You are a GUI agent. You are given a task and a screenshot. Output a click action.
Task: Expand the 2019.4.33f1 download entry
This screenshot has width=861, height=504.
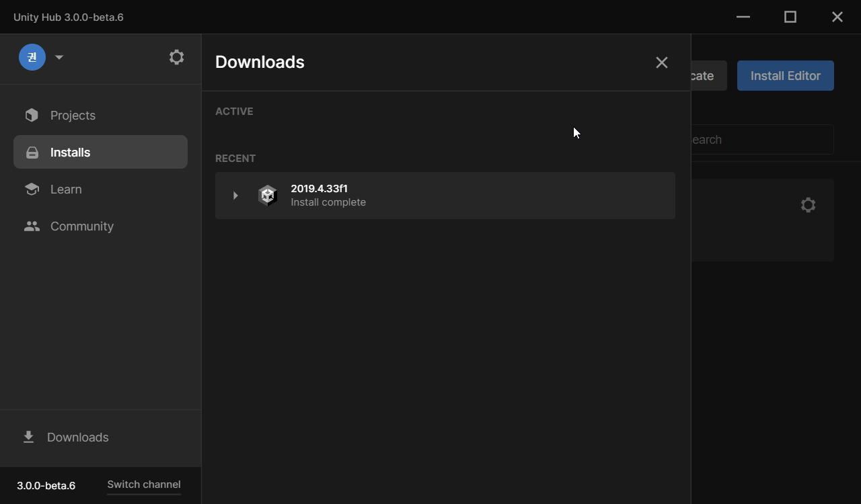point(235,196)
